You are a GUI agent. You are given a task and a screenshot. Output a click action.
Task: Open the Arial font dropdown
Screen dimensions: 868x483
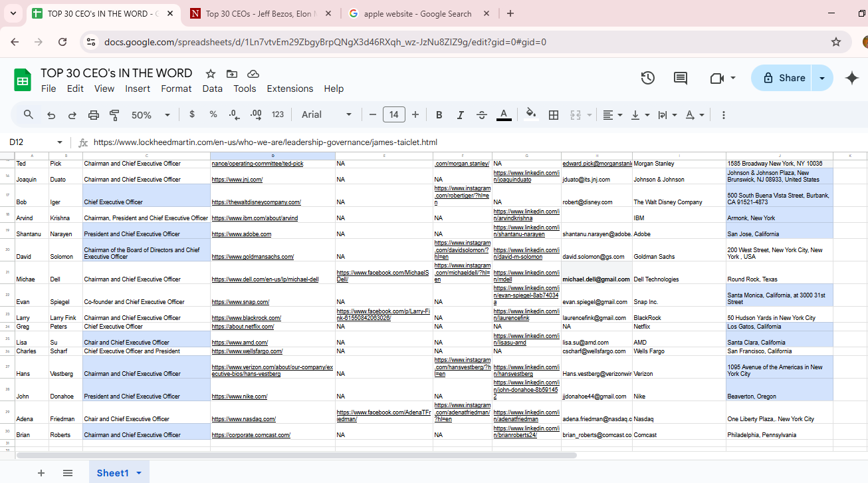click(327, 114)
